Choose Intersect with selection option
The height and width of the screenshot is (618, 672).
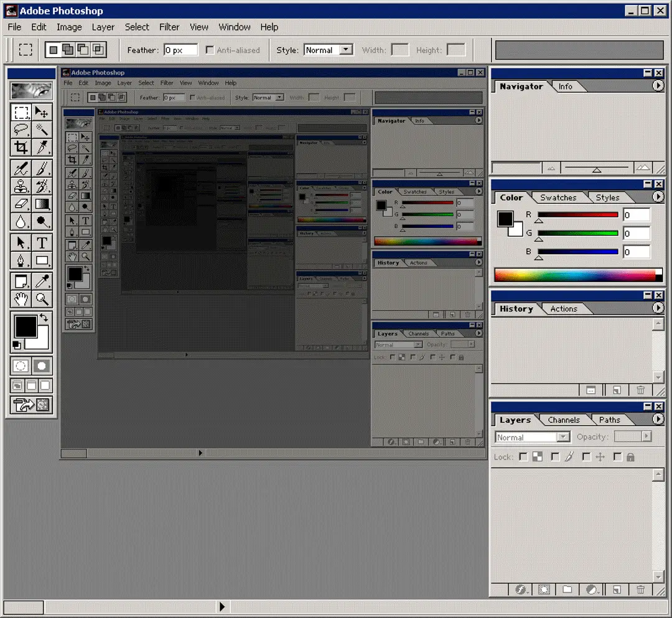(98, 50)
